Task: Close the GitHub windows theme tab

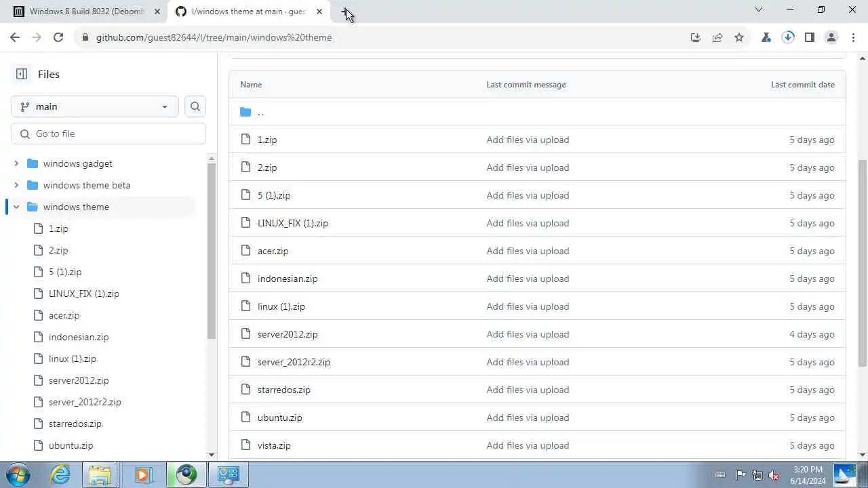Action: [319, 12]
